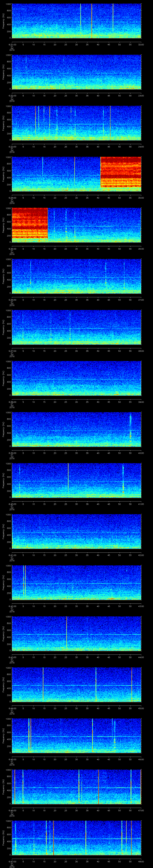Click the 6:44:00 start time label
This screenshot has height=868, width=153.
pos(12,708)
